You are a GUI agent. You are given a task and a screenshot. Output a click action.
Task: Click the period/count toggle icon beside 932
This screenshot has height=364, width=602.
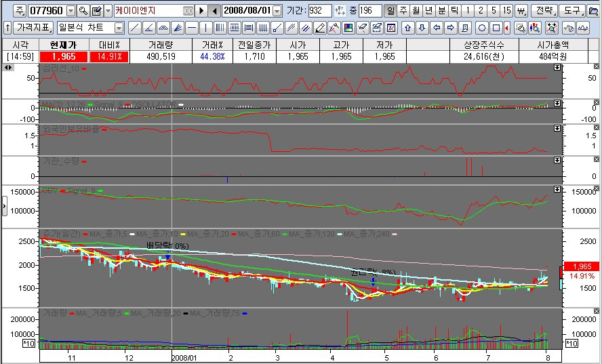pyautogui.click(x=340, y=11)
